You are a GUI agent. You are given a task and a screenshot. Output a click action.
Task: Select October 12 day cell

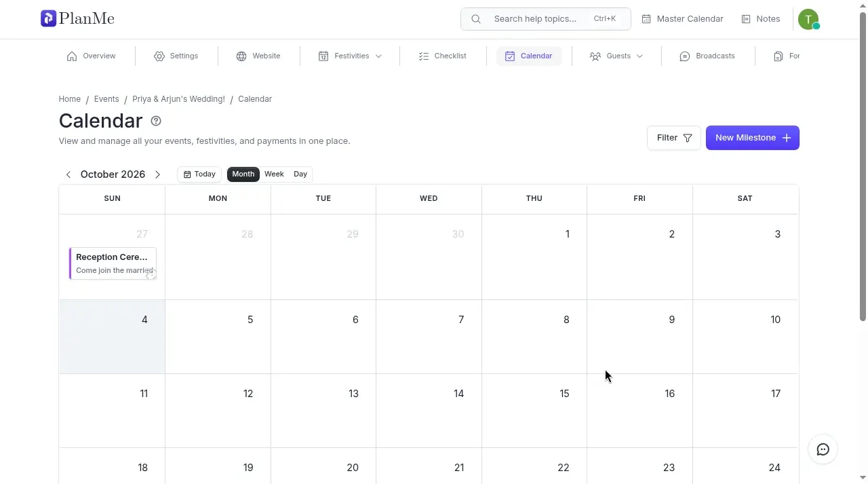[x=218, y=411]
